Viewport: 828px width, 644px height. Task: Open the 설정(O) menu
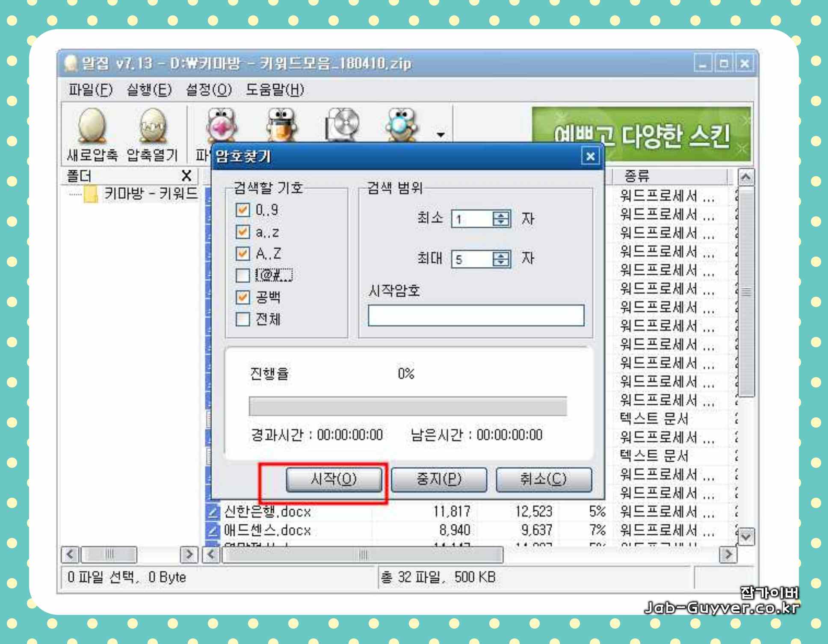point(208,90)
